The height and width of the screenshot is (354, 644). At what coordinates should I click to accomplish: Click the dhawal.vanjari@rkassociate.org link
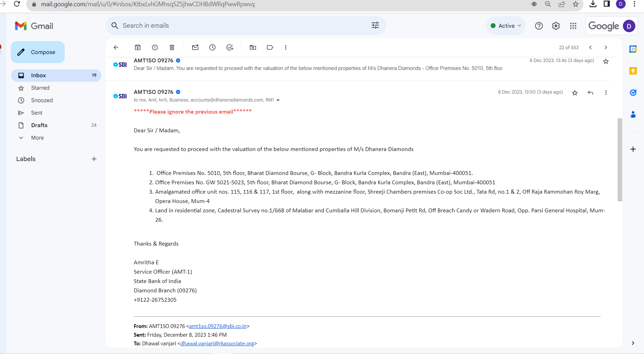pos(217,344)
